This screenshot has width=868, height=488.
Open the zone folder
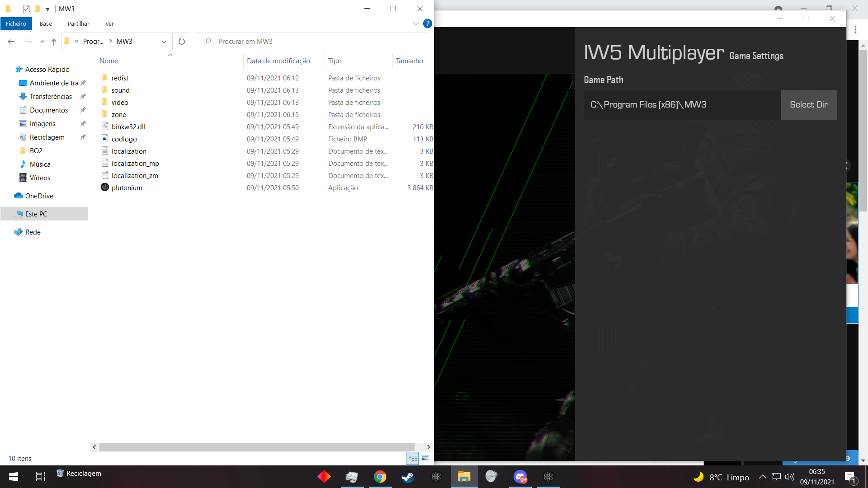pyautogui.click(x=118, y=114)
